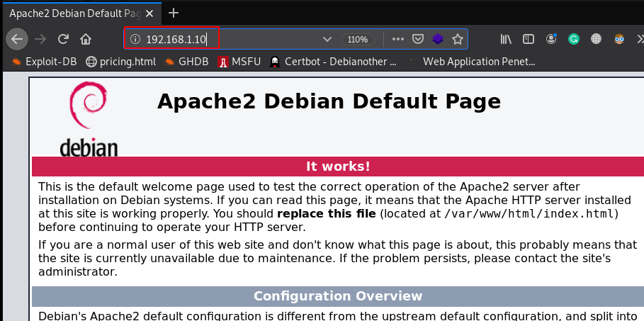
Task: Go back to the previous page
Action: pyautogui.click(x=17, y=40)
